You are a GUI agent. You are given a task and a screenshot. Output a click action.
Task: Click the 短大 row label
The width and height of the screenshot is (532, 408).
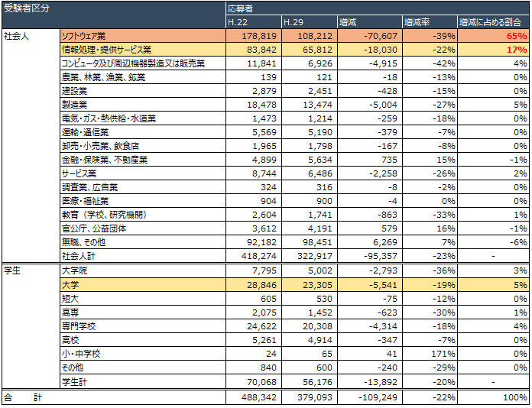70,299
